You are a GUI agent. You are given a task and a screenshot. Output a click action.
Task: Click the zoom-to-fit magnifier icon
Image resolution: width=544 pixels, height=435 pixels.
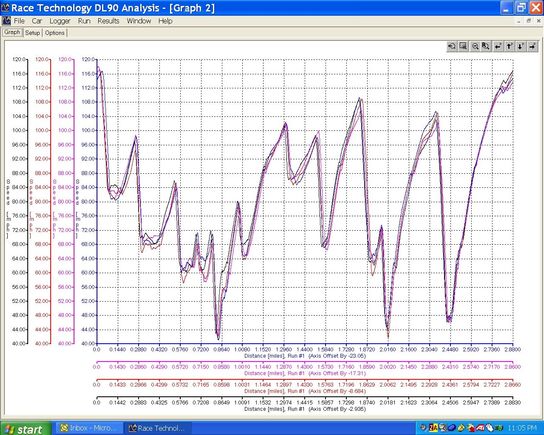(x=486, y=46)
